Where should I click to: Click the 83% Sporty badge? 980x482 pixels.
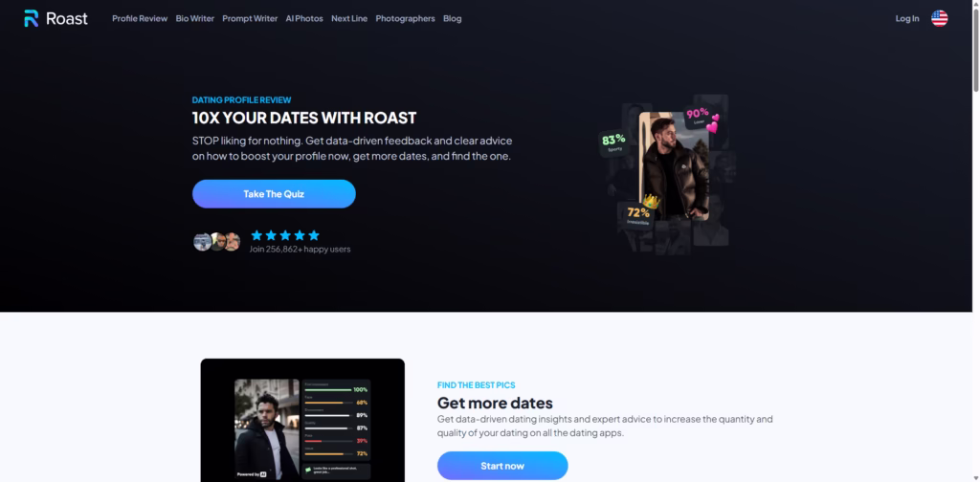[613, 142]
